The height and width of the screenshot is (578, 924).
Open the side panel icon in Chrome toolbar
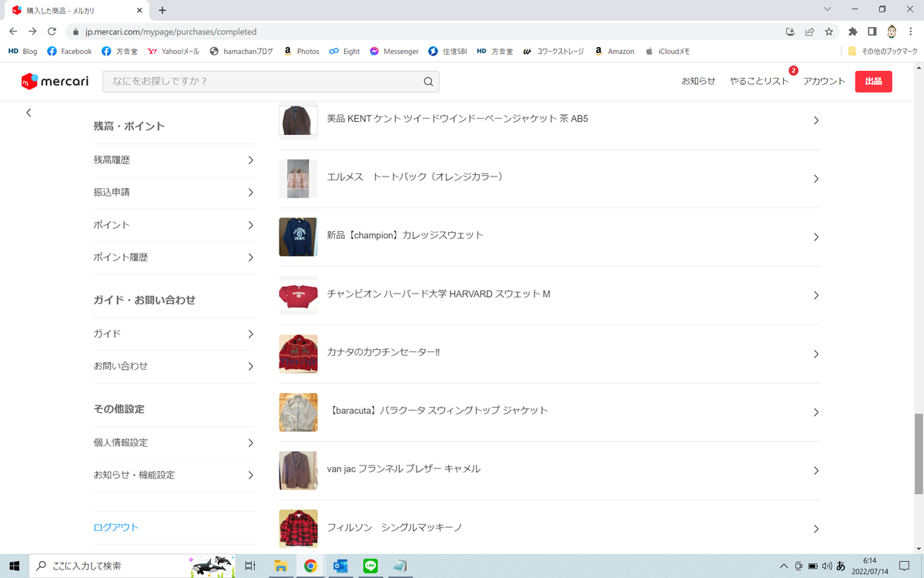872,32
